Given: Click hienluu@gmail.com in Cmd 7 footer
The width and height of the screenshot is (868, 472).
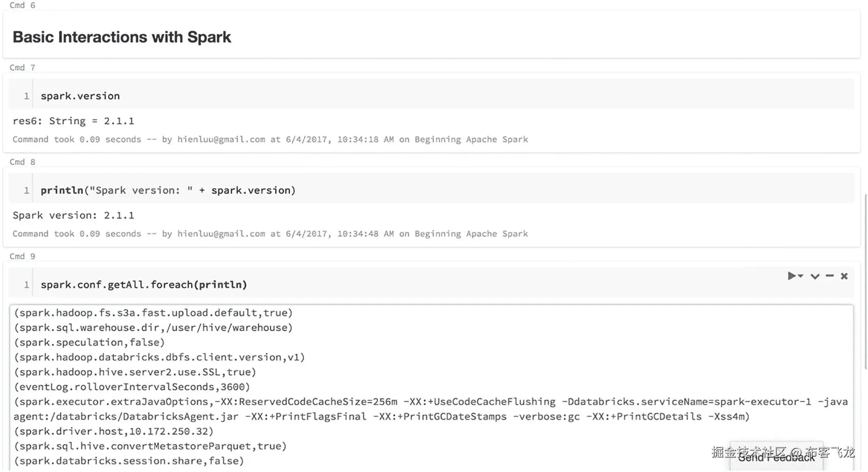Looking at the screenshot, I should tap(221, 139).
